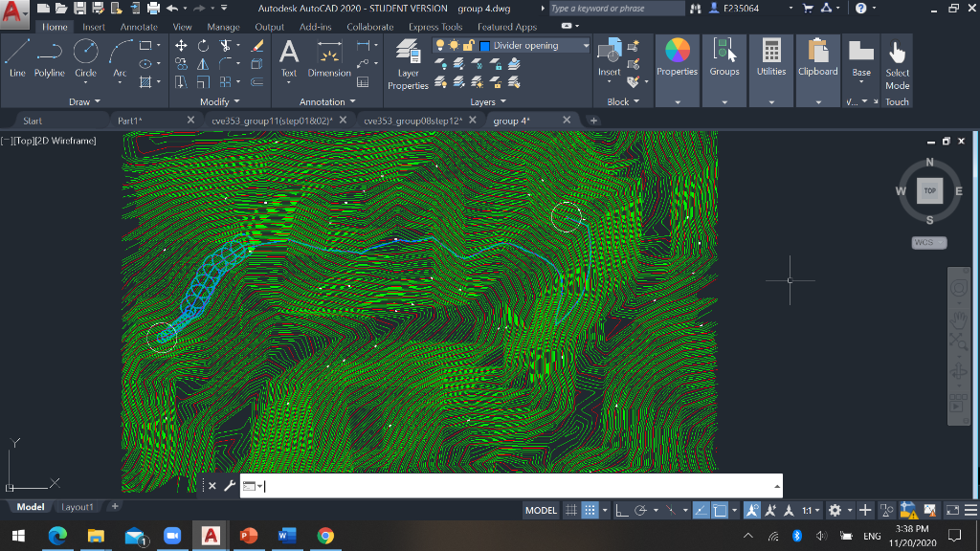The image size is (980, 551).
Task: Activate the Stretch tool
Action: pyautogui.click(x=181, y=82)
